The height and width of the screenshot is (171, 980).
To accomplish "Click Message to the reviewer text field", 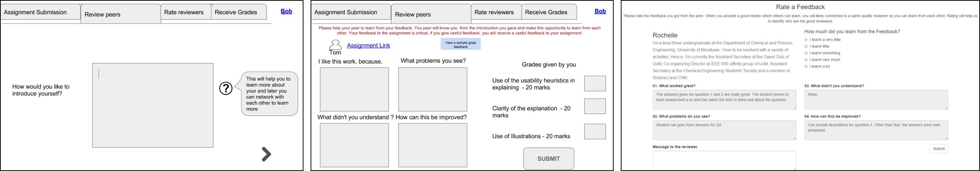I will tap(724, 160).
